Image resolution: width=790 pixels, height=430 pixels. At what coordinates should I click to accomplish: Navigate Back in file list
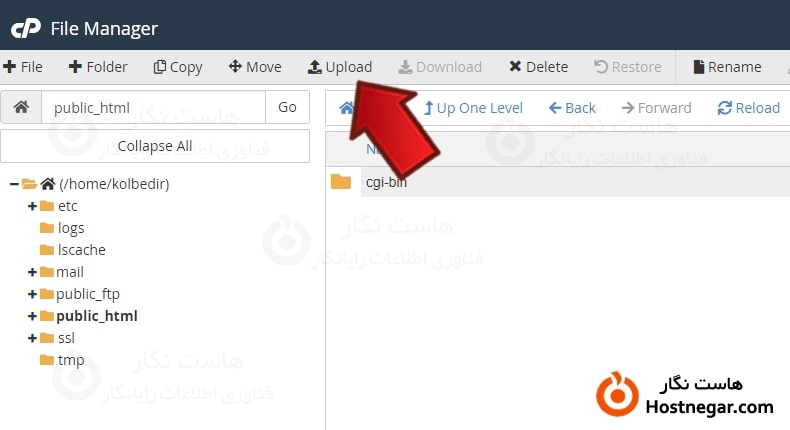click(572, 108)
